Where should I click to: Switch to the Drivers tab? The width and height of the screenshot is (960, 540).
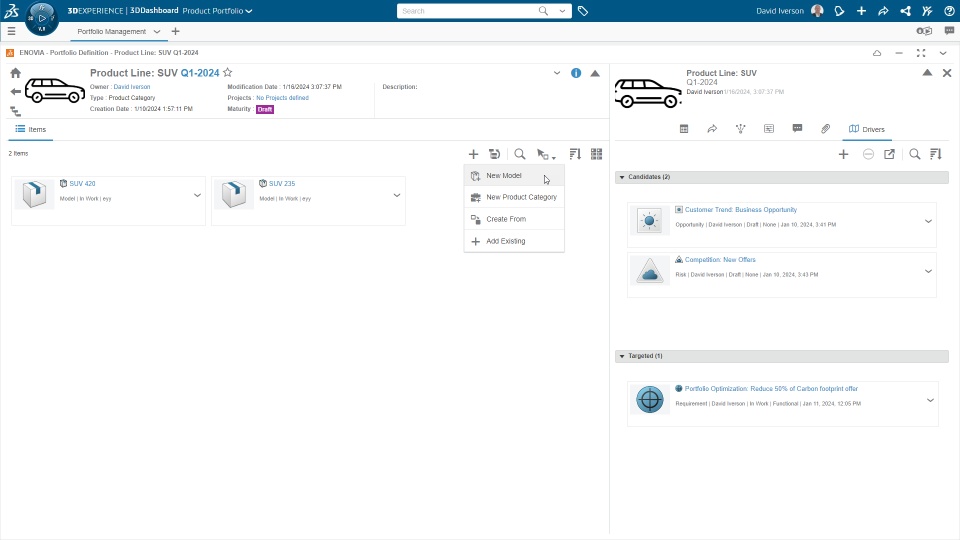tap(866, 129)
